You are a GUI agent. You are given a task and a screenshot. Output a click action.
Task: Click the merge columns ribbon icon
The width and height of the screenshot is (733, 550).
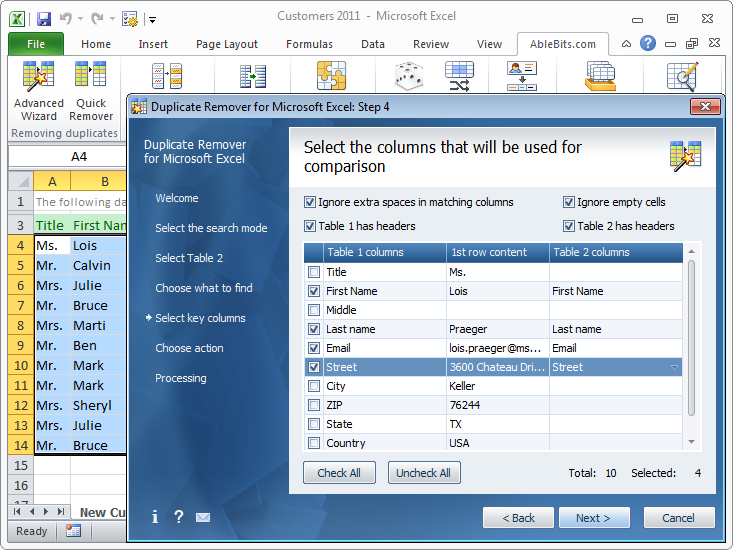(x=253, y=77)
